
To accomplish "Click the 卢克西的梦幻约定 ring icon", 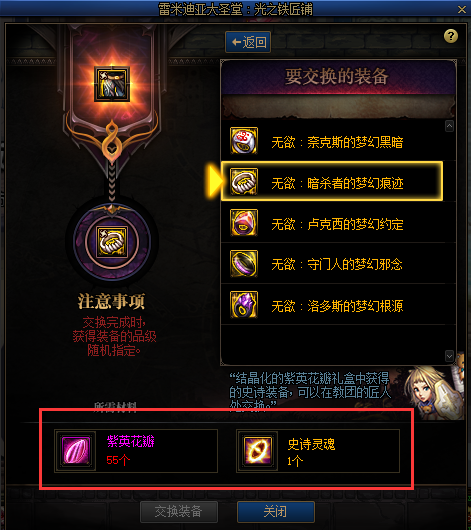I will (x=244, y=223).
